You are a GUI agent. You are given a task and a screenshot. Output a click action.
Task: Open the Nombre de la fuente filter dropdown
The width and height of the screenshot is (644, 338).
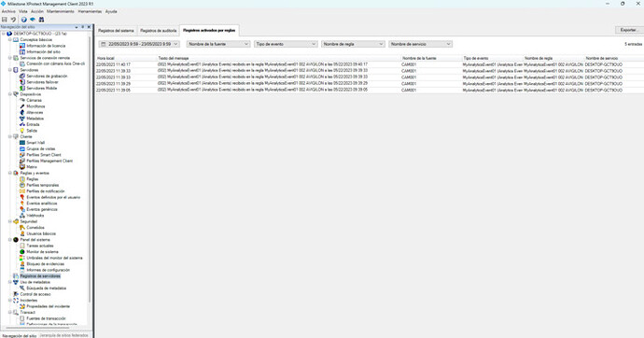[x=218, y=44]
